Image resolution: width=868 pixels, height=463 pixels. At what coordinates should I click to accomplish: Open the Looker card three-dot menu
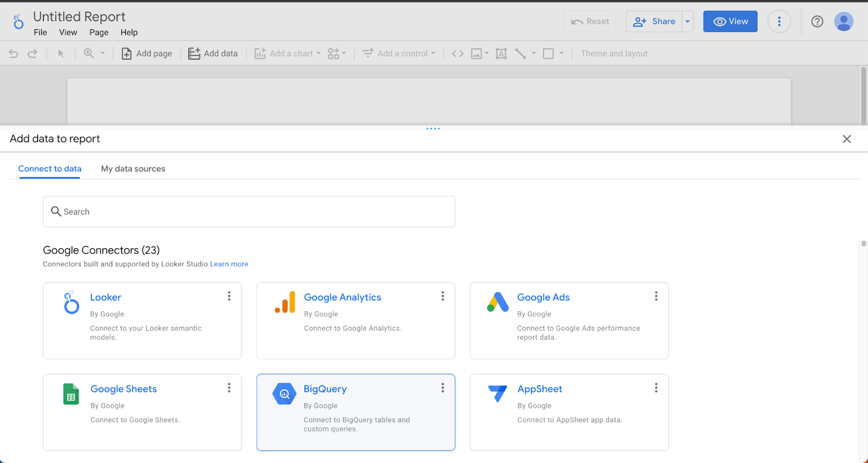(229, 296)
